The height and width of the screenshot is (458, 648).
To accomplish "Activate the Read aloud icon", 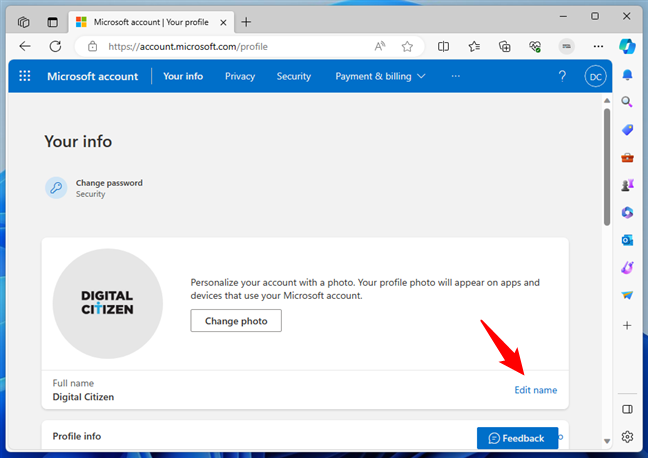I will tap(380, 46).
